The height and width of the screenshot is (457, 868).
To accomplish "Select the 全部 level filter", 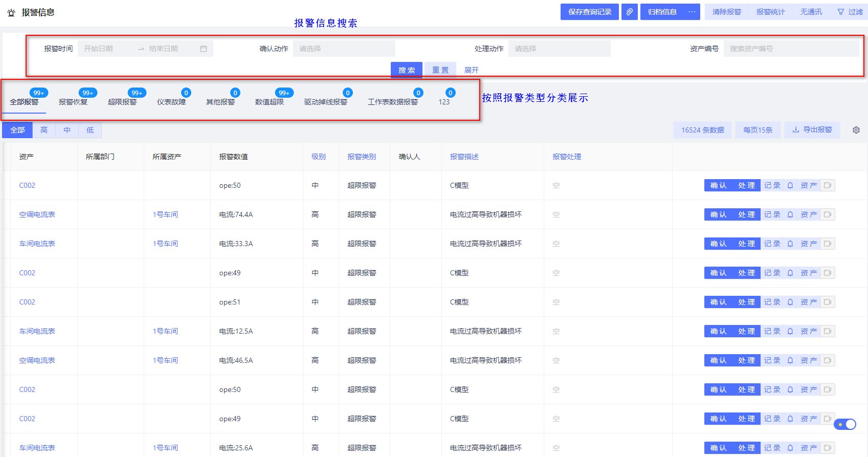I will point(17,130).
